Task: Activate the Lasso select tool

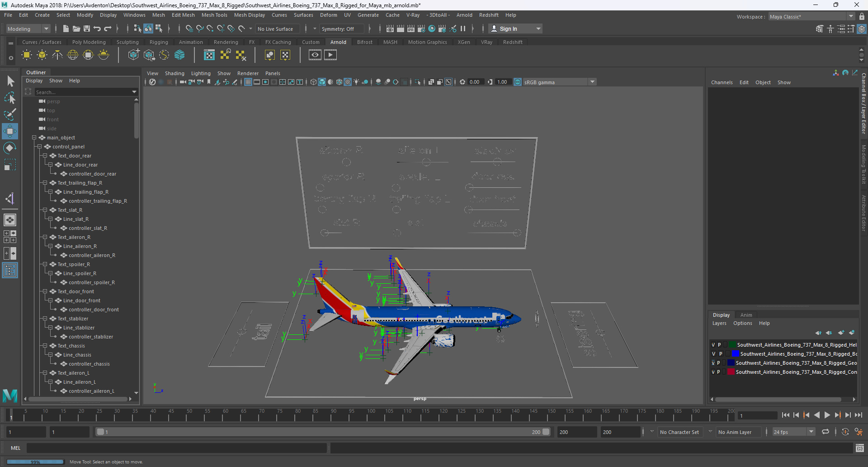Action: (10, 98)
